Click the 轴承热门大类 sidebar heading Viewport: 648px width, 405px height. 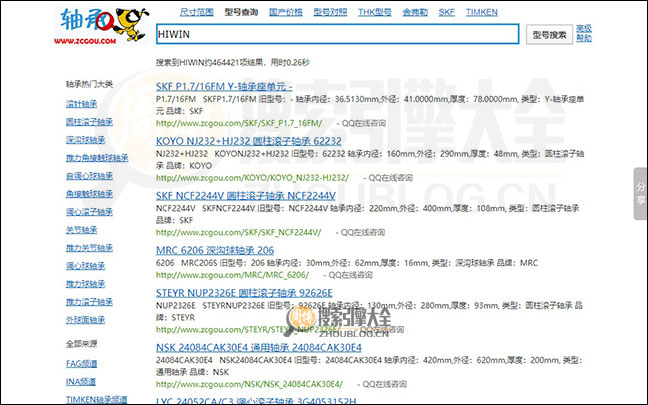click(x=89, y=84)
